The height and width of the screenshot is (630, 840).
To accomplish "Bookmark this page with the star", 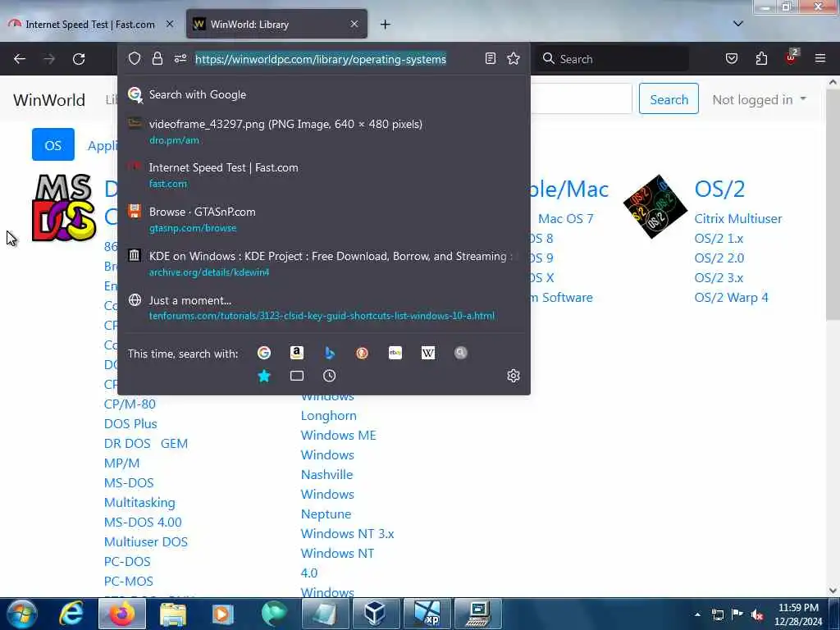I will point(514,58).
